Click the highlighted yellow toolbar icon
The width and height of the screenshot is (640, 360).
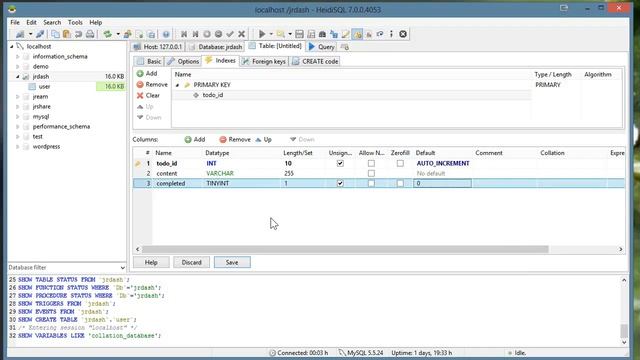point(357,34)
